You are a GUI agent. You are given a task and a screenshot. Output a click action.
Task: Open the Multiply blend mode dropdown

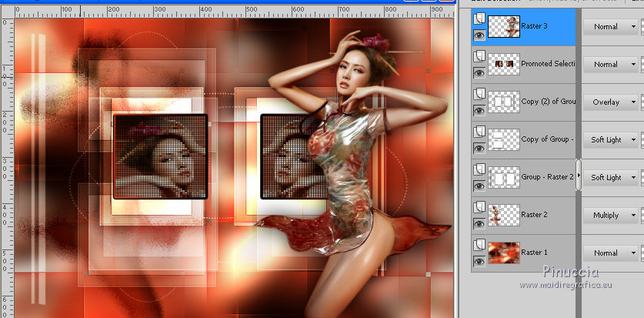(610, 216)
